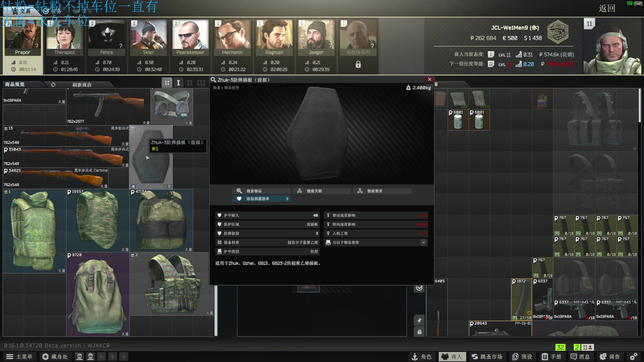Image resolution: width=644 pixels, height=362 pixels.
Task: Click 搜索需求 search requirement button
Action: pos(382,191)
